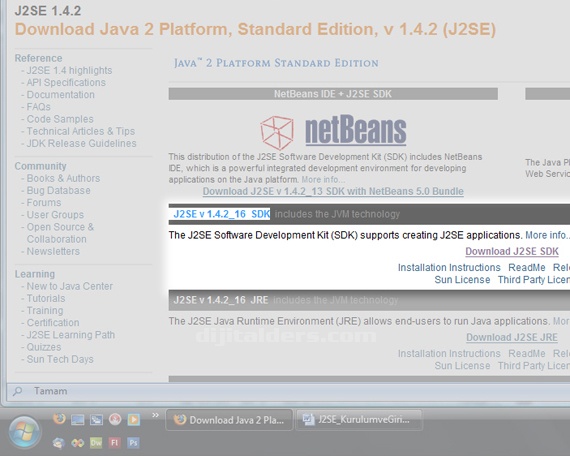This screenshot has height=456, width=570.
Task: Click the Download J2SE SDK link
Action: [512, 251]
